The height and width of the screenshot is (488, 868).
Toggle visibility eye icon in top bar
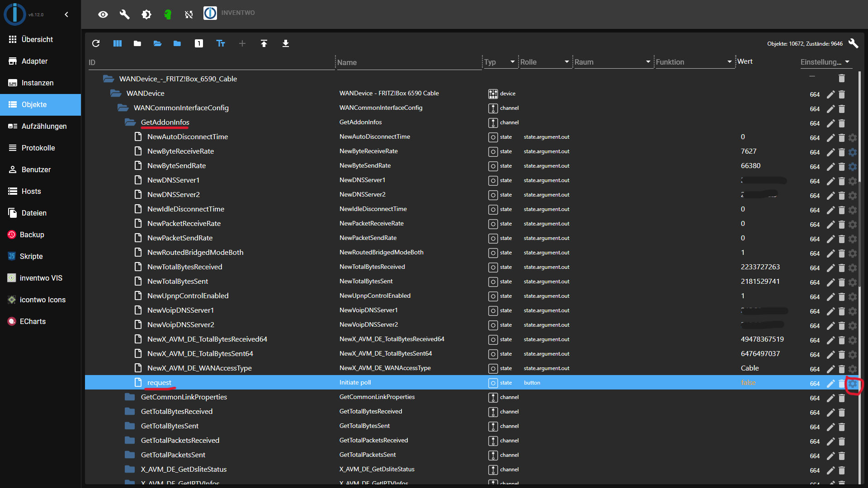point(103,14)
